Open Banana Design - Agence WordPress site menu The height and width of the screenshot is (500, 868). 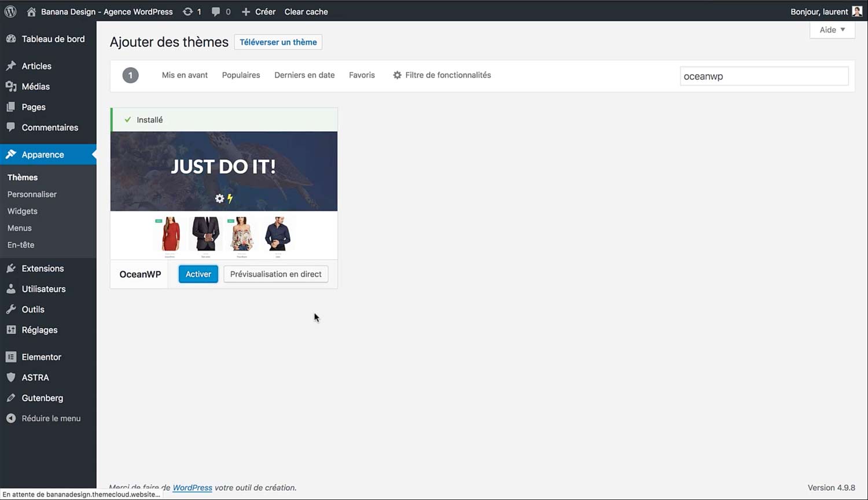[x=100, y=12]
